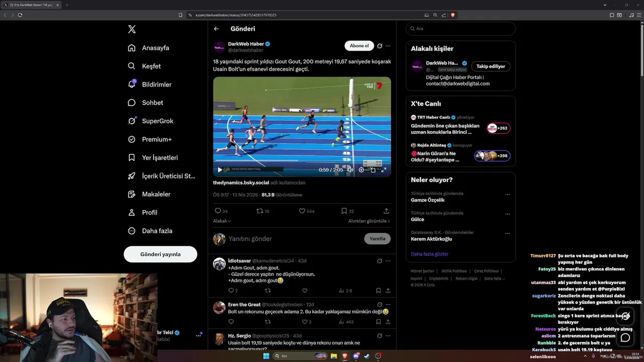The image size is (644, 362).
Task: Expand video to fullscreen
Action: [384, 170]
